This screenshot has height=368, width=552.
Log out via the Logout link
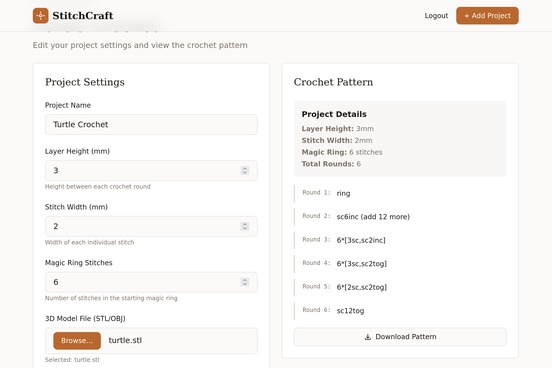coord(436,16)
